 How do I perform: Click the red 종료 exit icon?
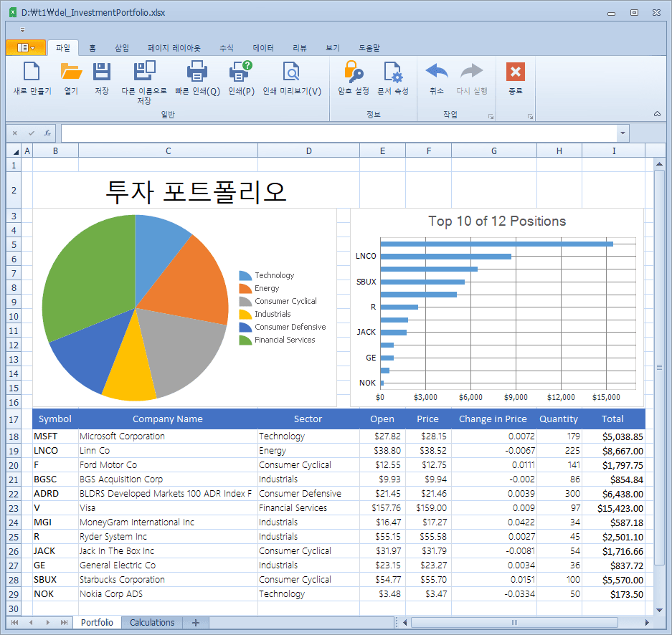pos(516,72)
